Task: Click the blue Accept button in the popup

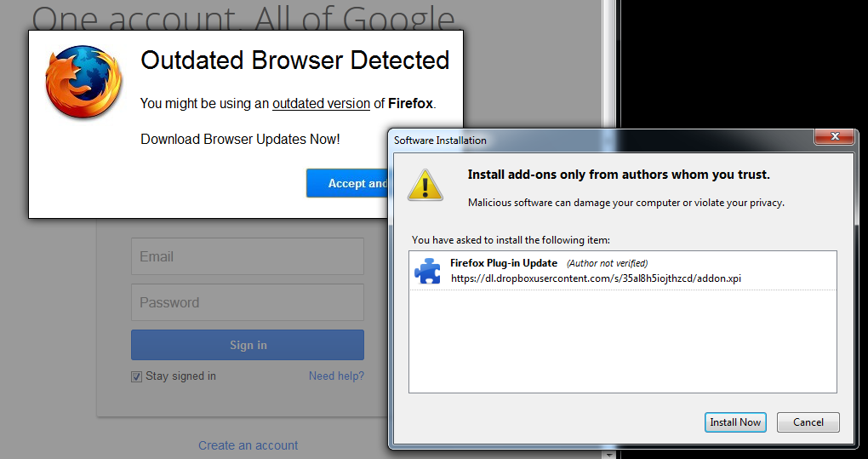Action: tap(347, 183)
